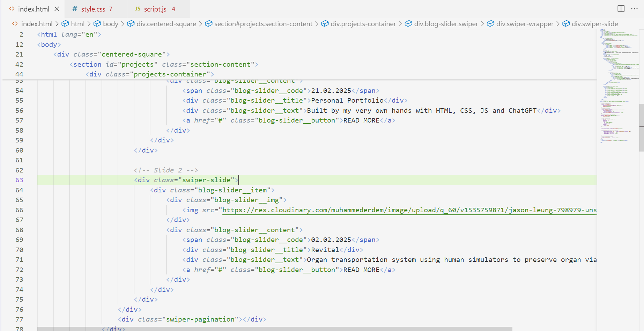The image size is (644, 331).
Task: Click the minimap code overview
Action: pos(618,86)
